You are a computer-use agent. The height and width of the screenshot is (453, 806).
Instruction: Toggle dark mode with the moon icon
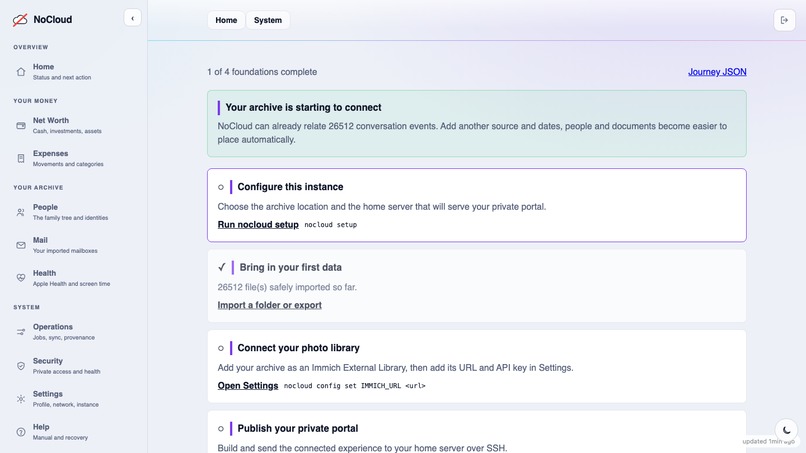click(786, 430)
